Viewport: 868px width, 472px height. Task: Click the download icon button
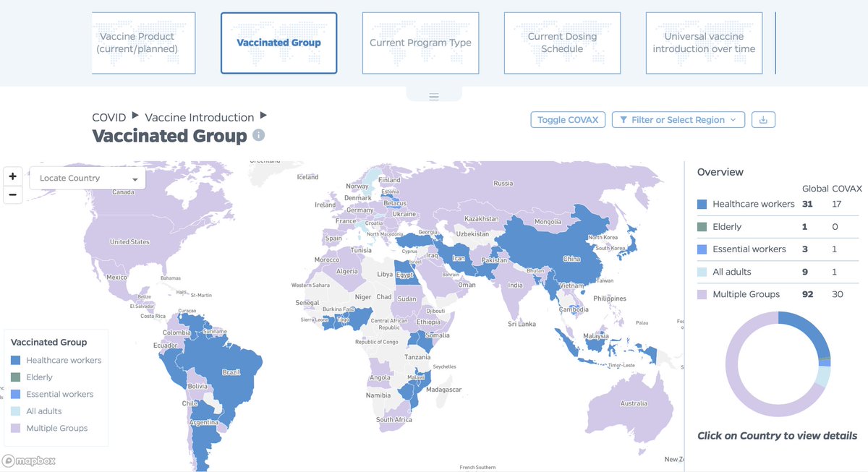763,120
